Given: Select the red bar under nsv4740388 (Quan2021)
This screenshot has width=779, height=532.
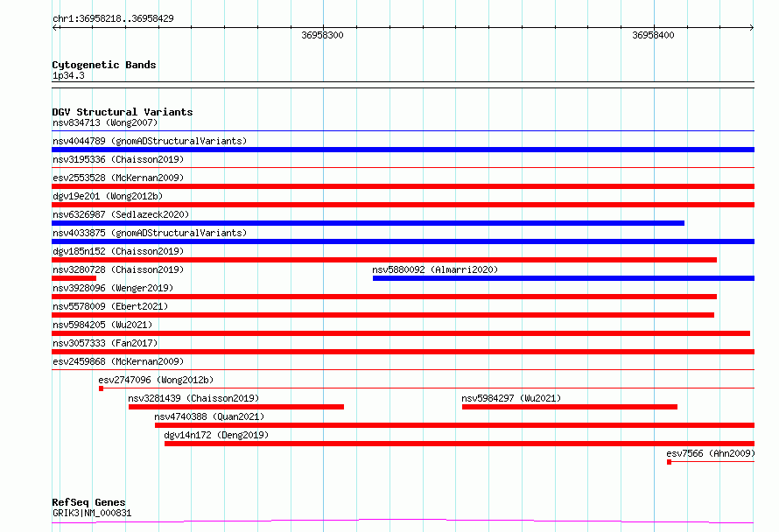Looking at the screenshot, I should click(454, 425).
